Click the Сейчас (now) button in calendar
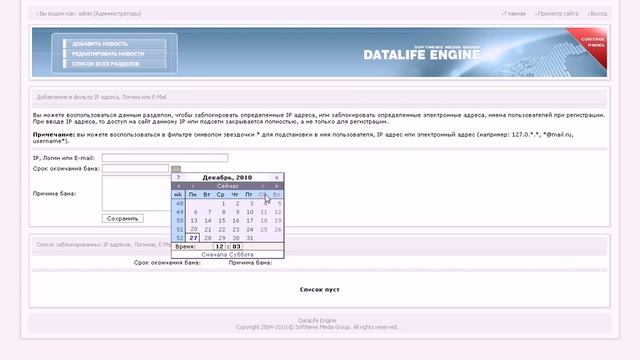This screenshot has width=640, height=360. 228,186
